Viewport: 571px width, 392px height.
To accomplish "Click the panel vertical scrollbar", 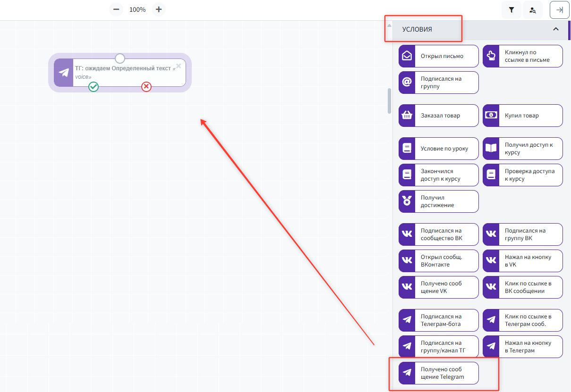I will (x=389, y=100).
